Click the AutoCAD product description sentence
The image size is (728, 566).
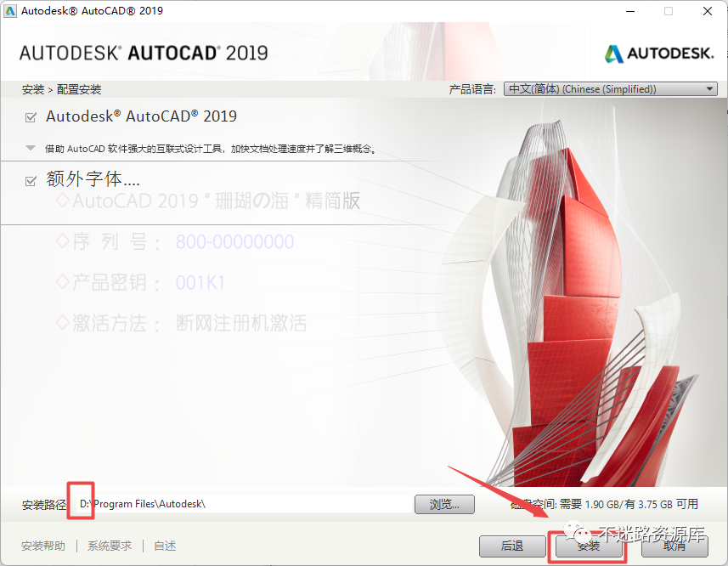point(211,149)
